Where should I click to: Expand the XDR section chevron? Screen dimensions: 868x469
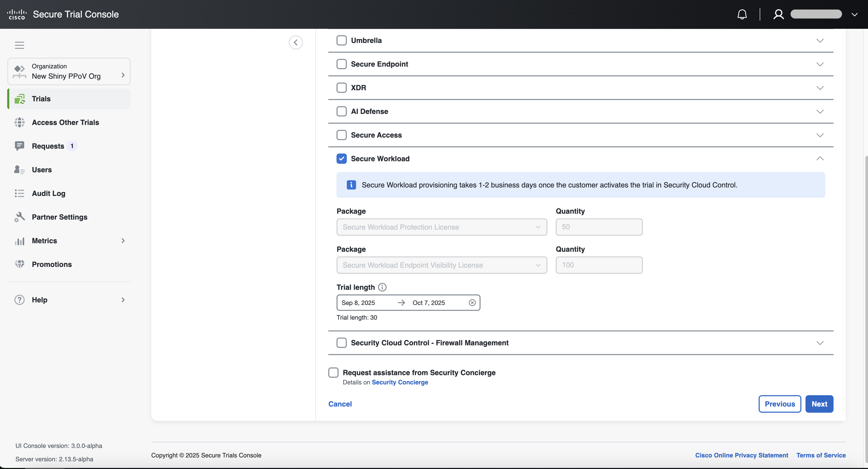[x=820, y=88]
